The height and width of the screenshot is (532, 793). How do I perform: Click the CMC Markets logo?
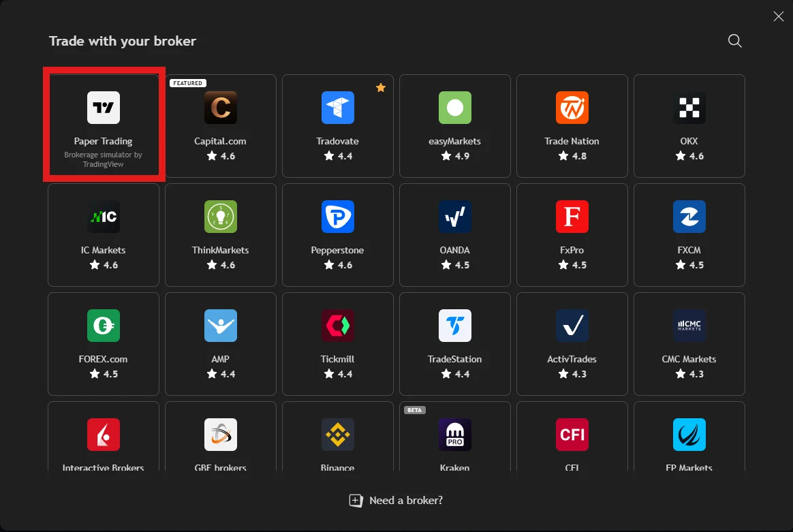(689, 326)
